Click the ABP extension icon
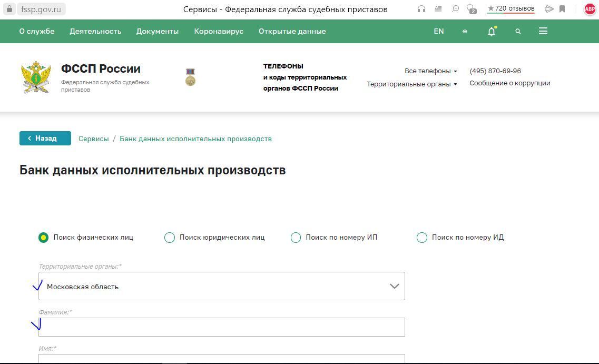599x364 pixels. 590,9
